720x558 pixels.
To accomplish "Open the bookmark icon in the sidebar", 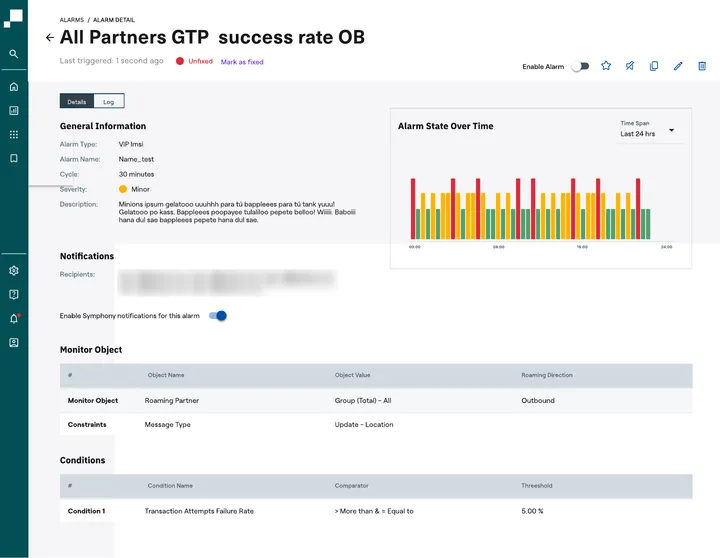I will (14, 158).
